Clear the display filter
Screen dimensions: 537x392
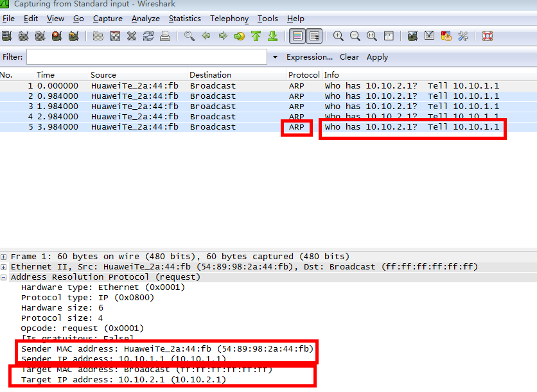point(349,57)
